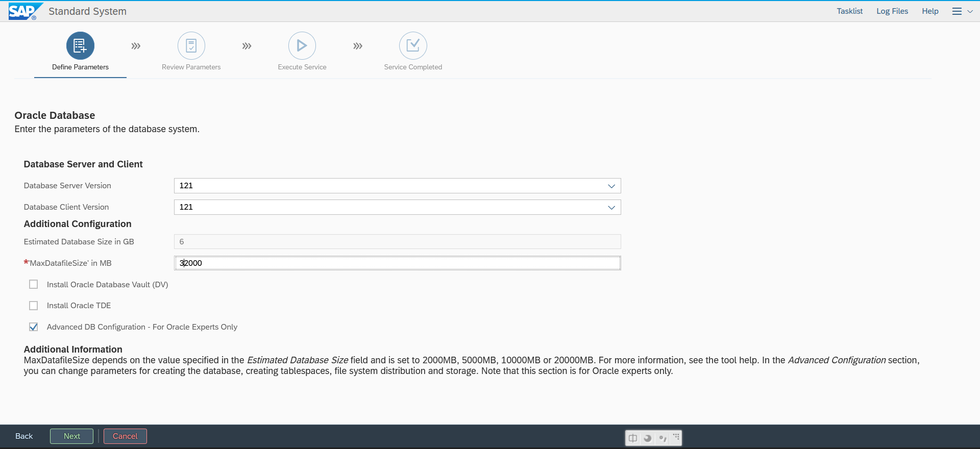Viewport: 980px width, 449px height.
Task: Click the Database Server Version value 121
Action: click(186, 186)
